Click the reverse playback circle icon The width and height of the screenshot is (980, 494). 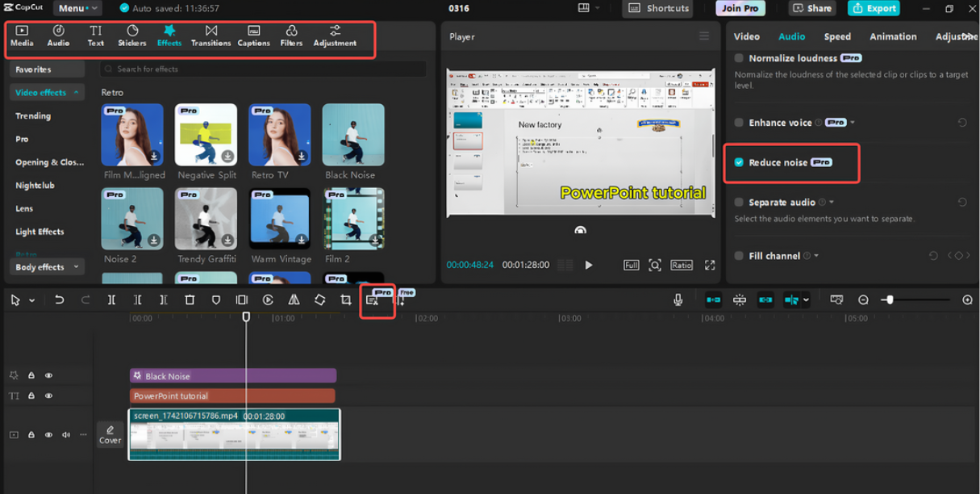(268, 299)
